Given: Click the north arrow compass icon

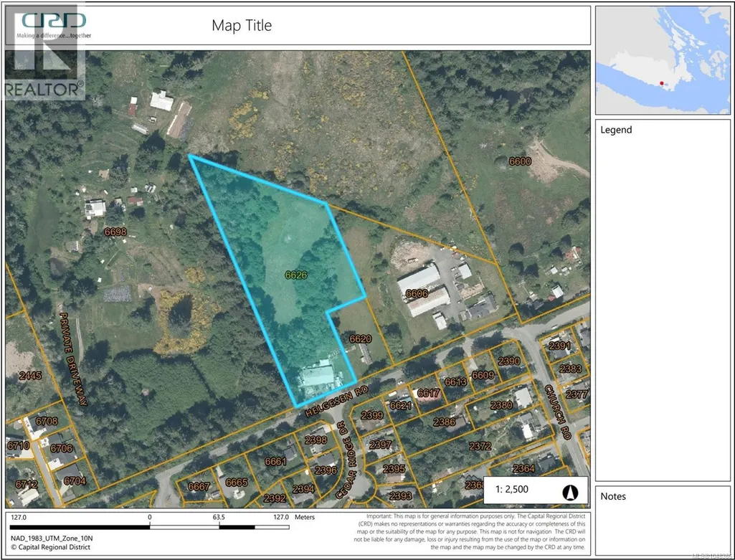Looking at the screenshot, I should coord(571,493).
